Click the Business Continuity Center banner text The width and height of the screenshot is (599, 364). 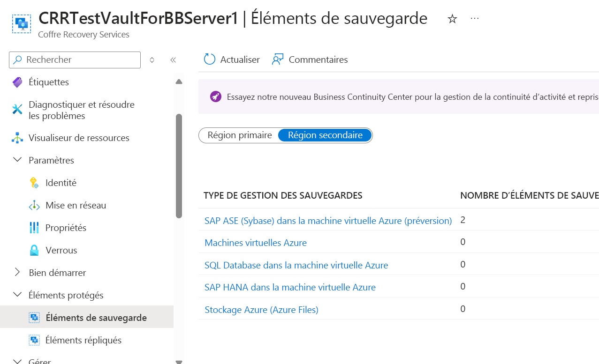click(413, 97)
